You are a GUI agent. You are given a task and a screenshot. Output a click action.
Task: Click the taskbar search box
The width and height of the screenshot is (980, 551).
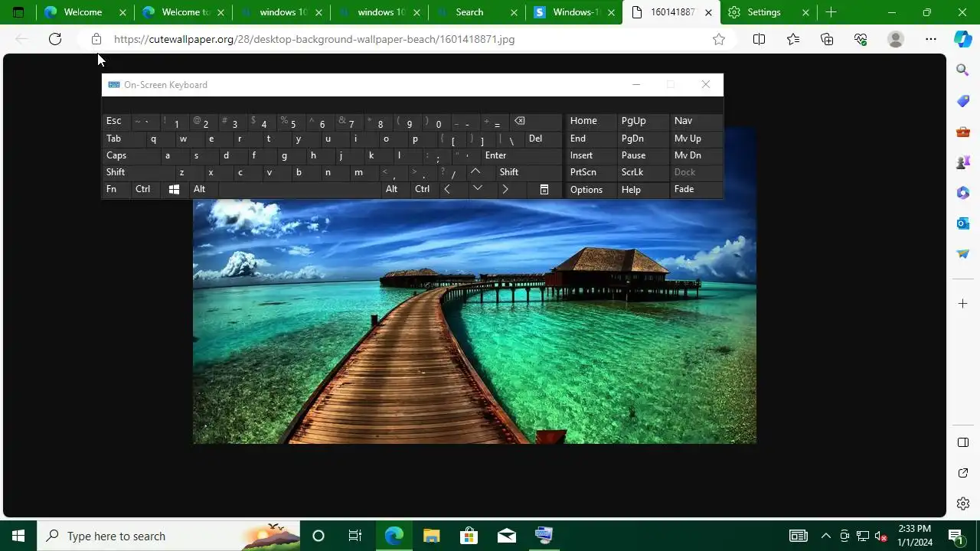(x=167, y=536)
